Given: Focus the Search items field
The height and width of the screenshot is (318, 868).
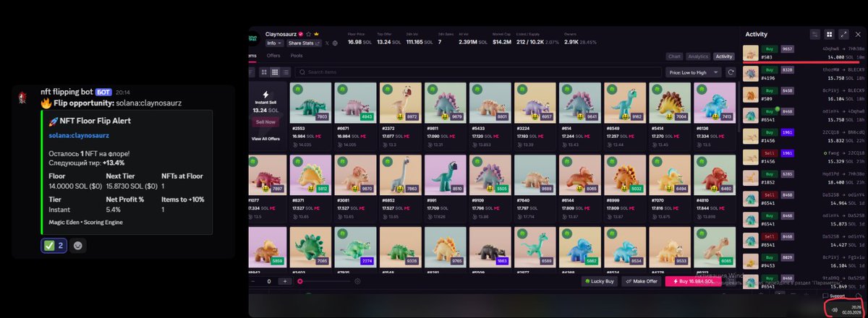Looking at the screenshot, I should tap(477, 72).
